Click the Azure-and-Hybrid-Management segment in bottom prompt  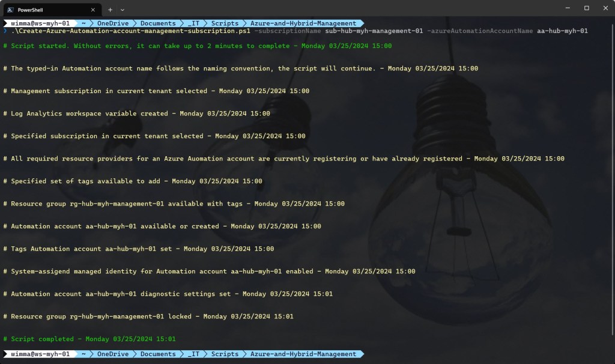tap(303, 354)
